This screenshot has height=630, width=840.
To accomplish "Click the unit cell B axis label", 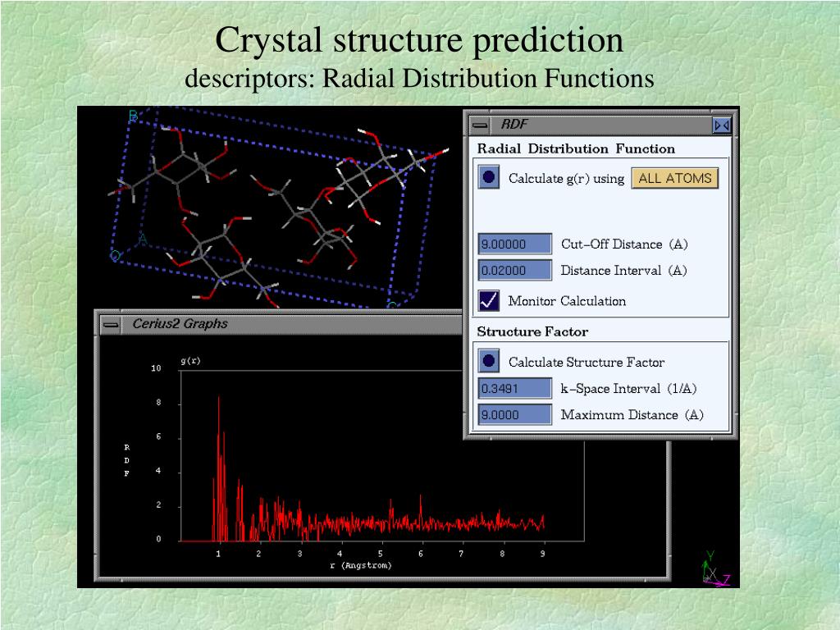I will pos(134,116).
